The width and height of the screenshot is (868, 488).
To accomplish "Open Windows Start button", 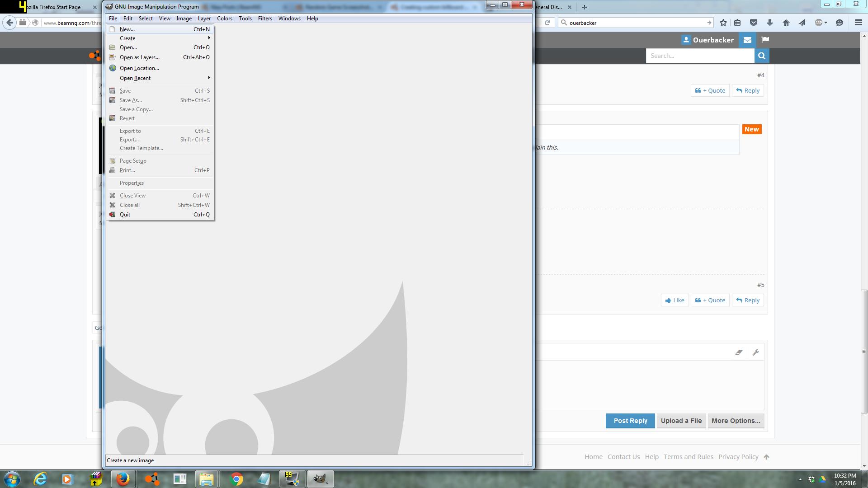I will 12,479.
